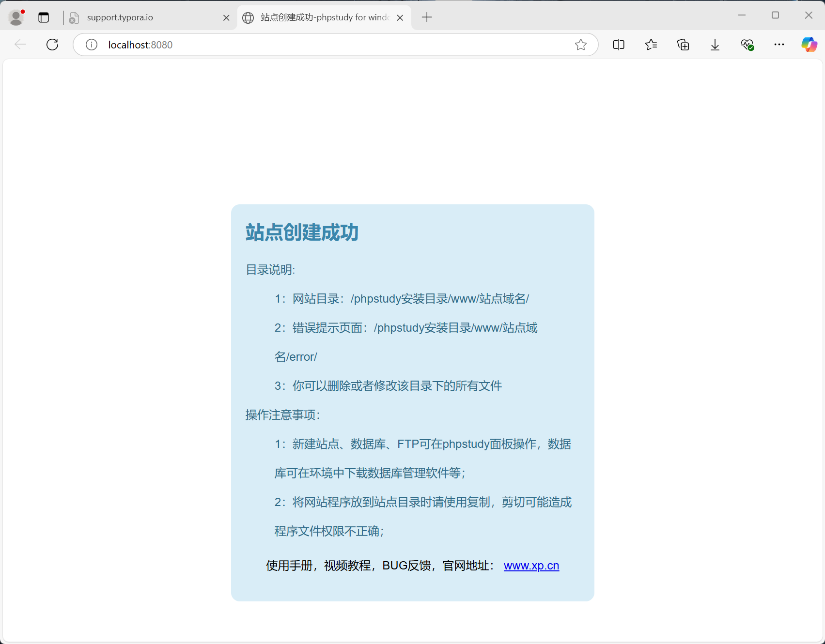Open the tab actions menu

[x=43, y=17]
